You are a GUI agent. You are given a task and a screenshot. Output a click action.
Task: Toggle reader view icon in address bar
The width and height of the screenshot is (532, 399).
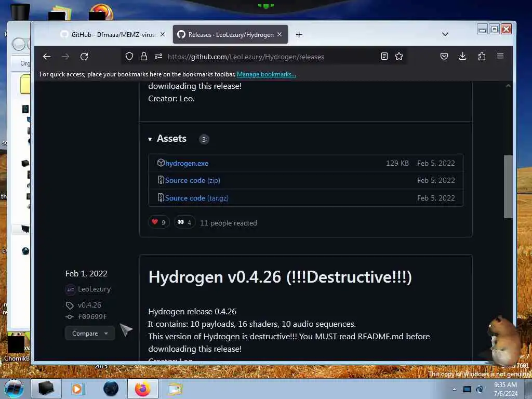tap(384, 56)
